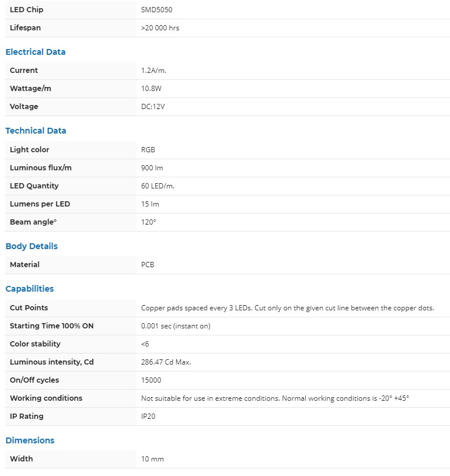Select the 10 mm width value
The height and width of the screenshot is (476, 450).
[152, 459]
